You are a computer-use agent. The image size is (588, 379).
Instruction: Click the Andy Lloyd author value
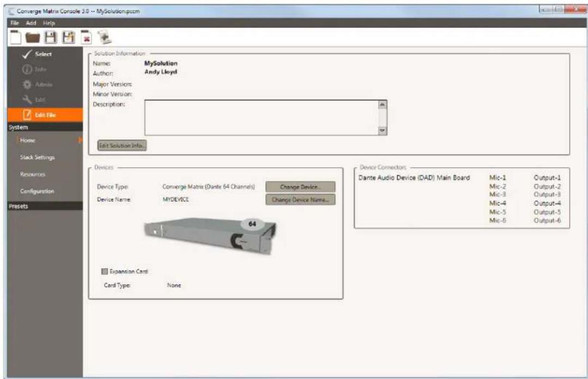coord(161,71)
